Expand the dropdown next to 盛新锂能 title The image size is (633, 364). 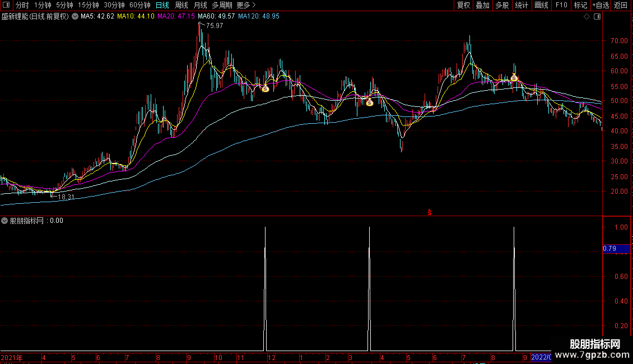pyautogui.click(x=75, y=16)
